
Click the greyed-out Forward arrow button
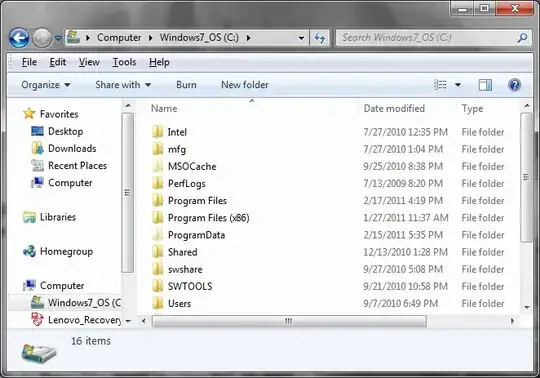[x=42, y=38]
